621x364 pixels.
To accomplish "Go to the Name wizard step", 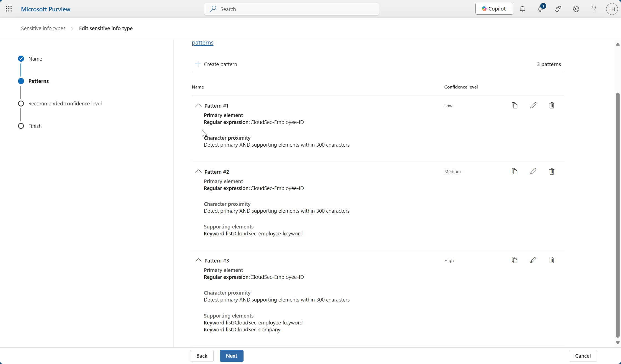I will 35,59.
